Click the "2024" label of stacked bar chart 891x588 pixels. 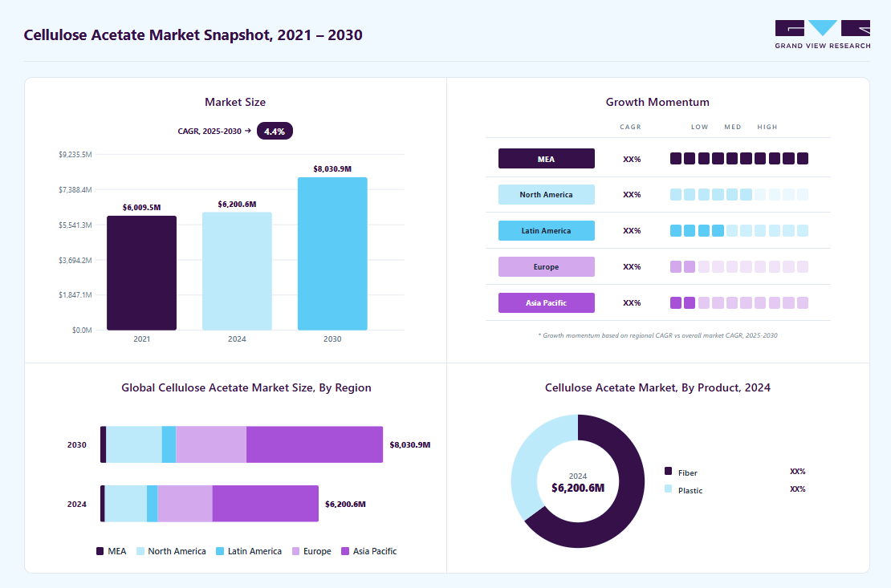tap(77, 504)
